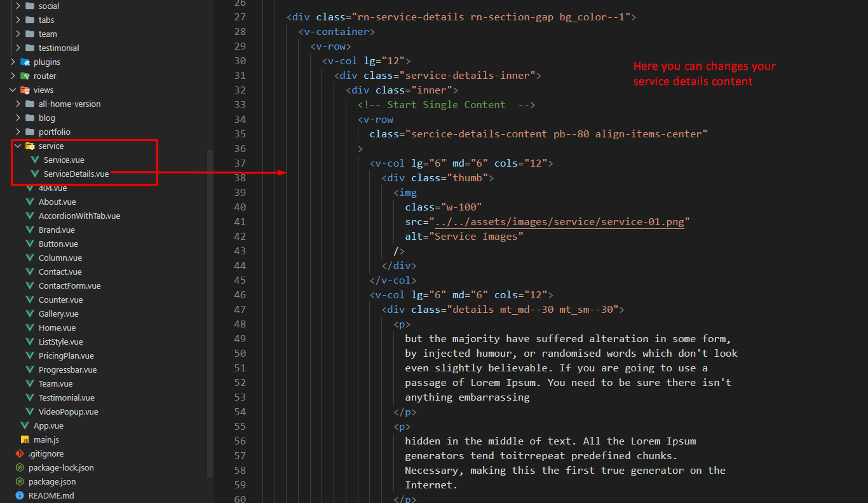The image size is (868, 503).
Task: Follow the service-01.png image path link
Action: (x=559, y=222)
